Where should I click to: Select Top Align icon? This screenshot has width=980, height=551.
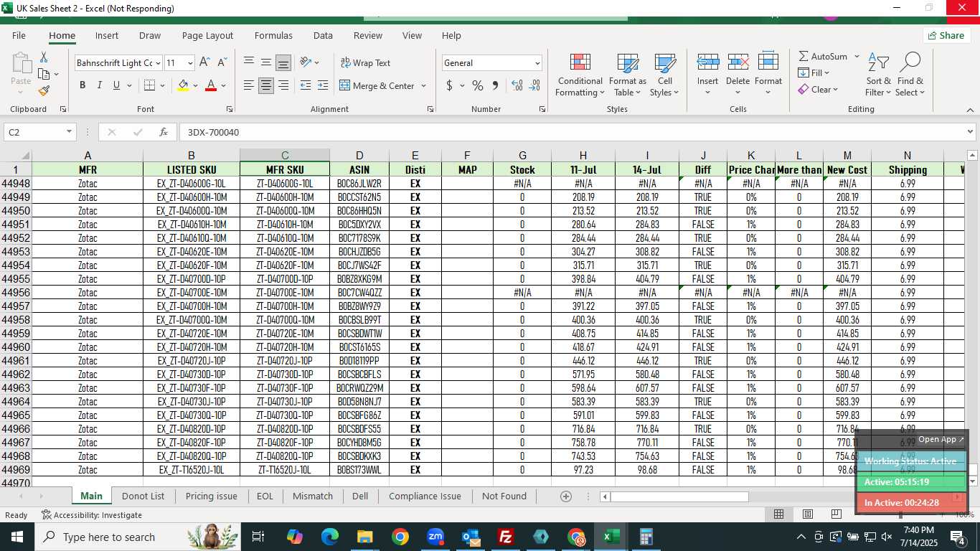click(x=249, y=62)
